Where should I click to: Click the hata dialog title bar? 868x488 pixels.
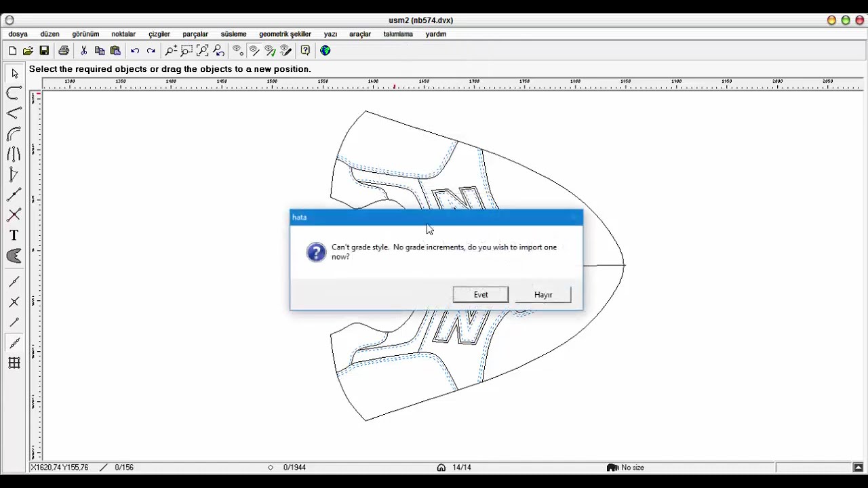(x=436, y=218)
